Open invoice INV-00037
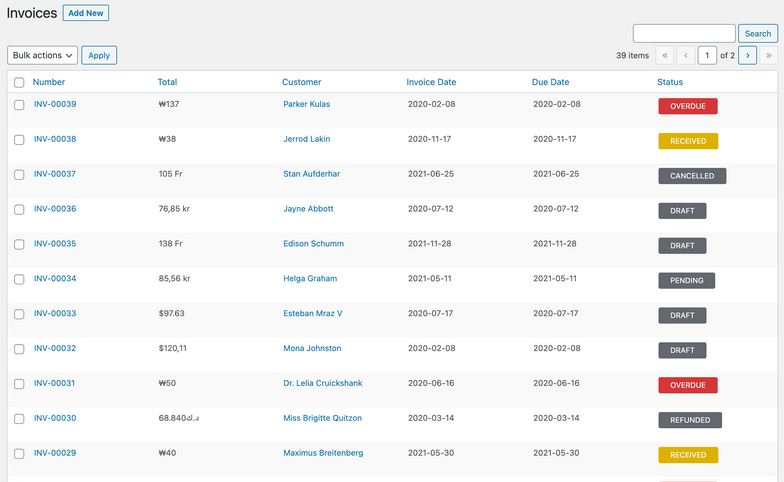 pos(55,174)
